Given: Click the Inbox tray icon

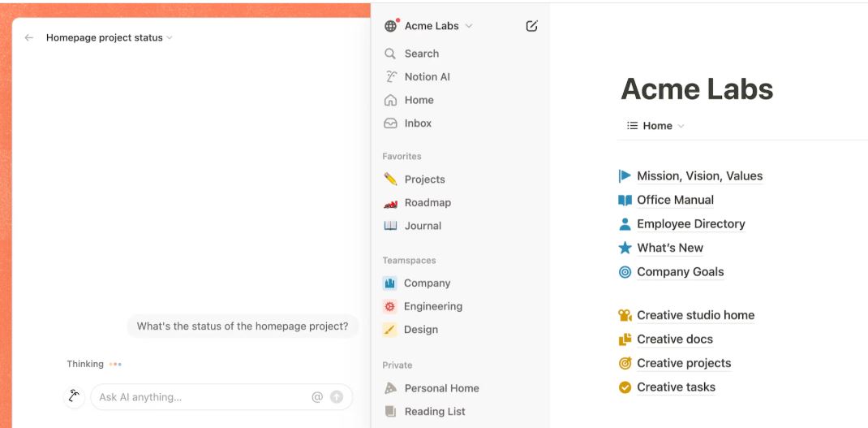Looking at the screenshot, I should 391,123.
